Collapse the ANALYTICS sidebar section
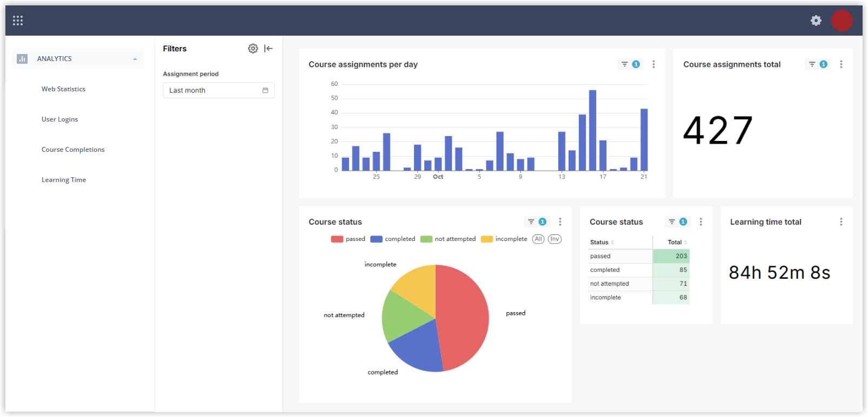 click(135, 59)
